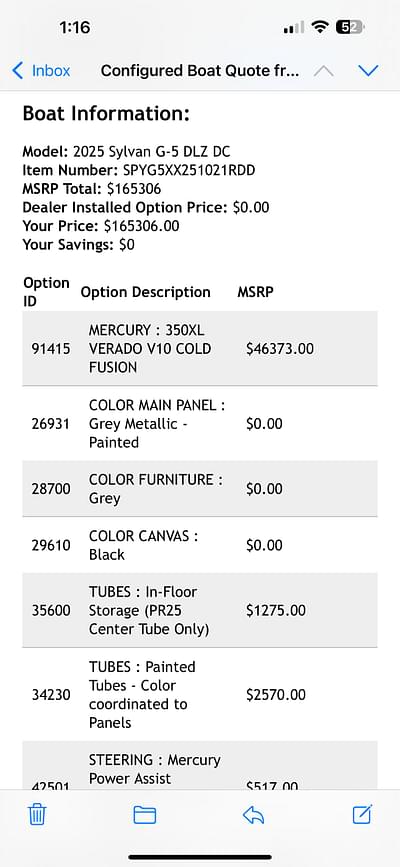The image size is (400, 867).
Task: Tap the back chevron beside Inbox
Action: [x=18, y=71]
